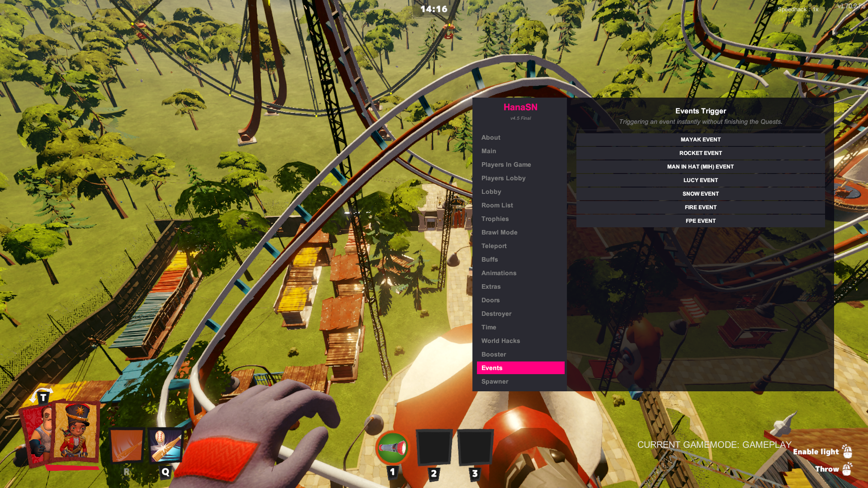
Task: Select empty inventory slot 2
Action: pos(434,447)
